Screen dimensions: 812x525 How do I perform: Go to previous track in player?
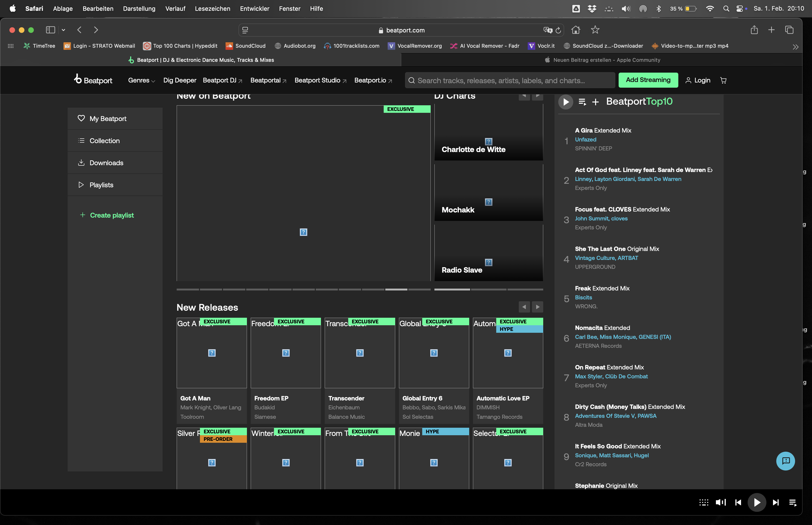pos(738,502)
